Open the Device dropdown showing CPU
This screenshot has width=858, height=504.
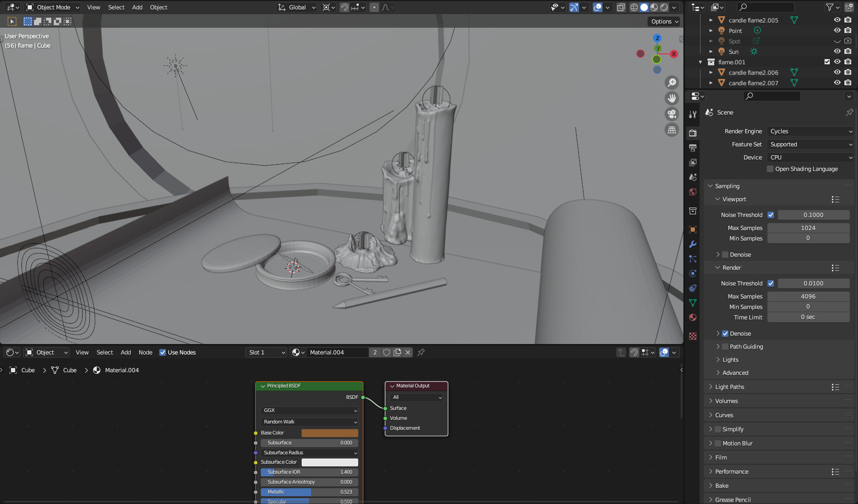pyautogui.click(x=810, y=157)
